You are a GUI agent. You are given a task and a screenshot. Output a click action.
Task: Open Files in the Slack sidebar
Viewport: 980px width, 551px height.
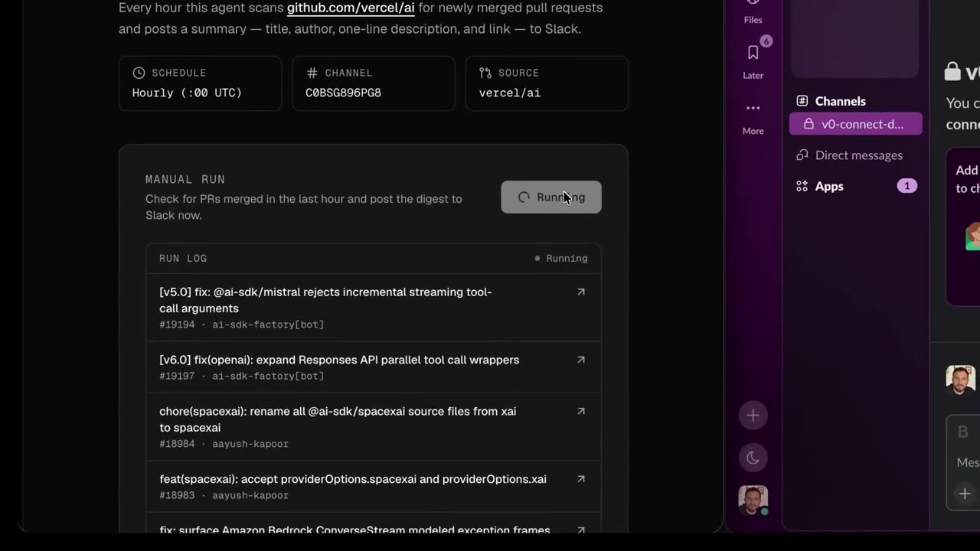[753, 12]
